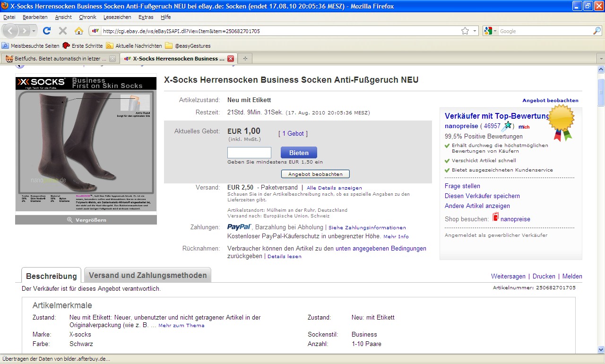Switch to Versand und Zahlungsmethoden tab
605x364 pixels.
[147, 275]
